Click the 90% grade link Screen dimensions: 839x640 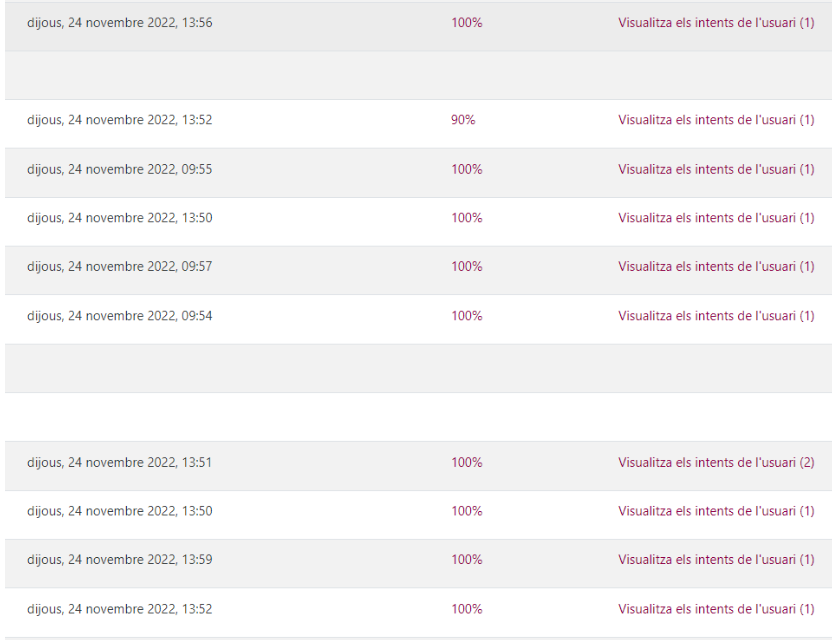(x=463, y=120)
